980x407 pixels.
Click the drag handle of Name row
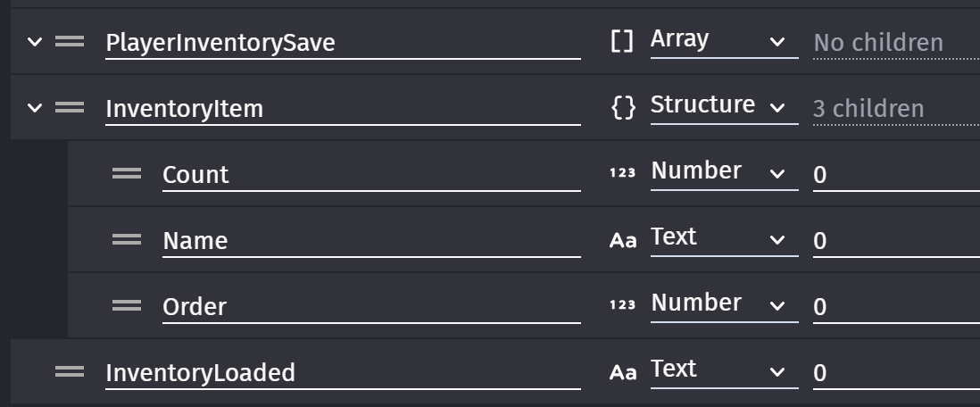[x=127, y=240]
